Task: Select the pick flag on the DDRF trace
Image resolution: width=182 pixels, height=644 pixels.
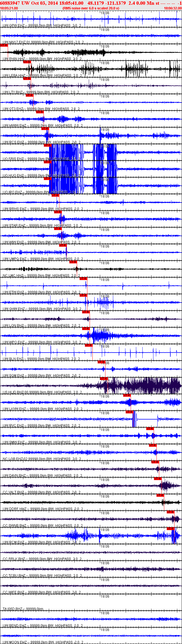Action: (160, 495)
